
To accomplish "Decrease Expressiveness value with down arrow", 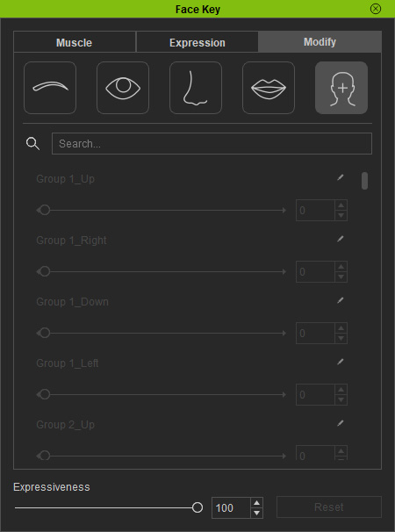I will pos(257,513).
